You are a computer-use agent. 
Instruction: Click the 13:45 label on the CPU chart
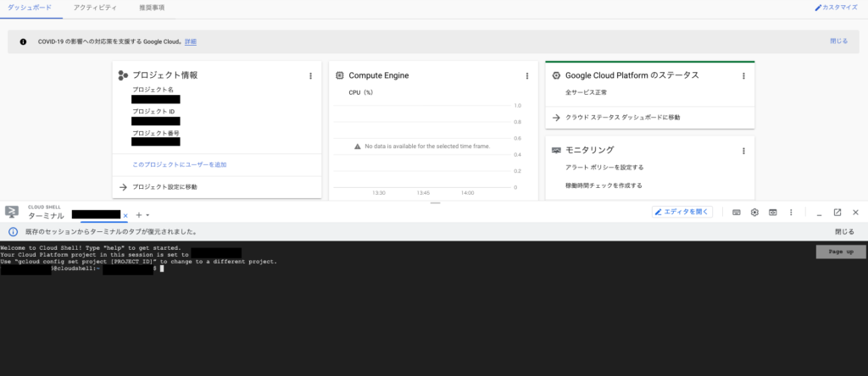coord(424,193)
